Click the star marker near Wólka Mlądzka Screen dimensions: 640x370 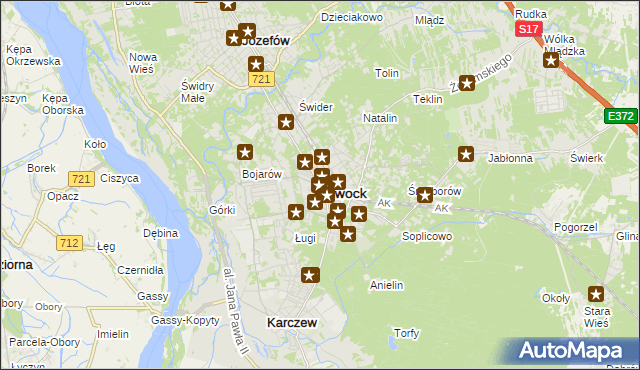(x=551, y=60)
